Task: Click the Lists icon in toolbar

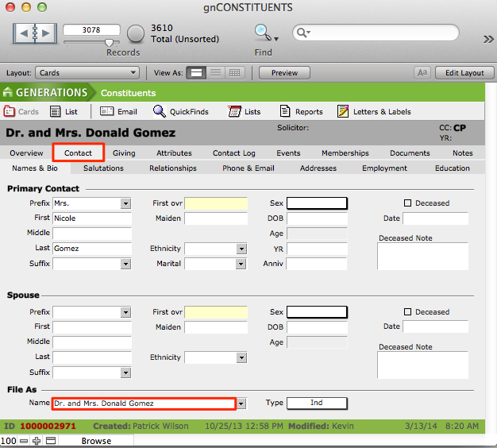Action: pos(234,112)
